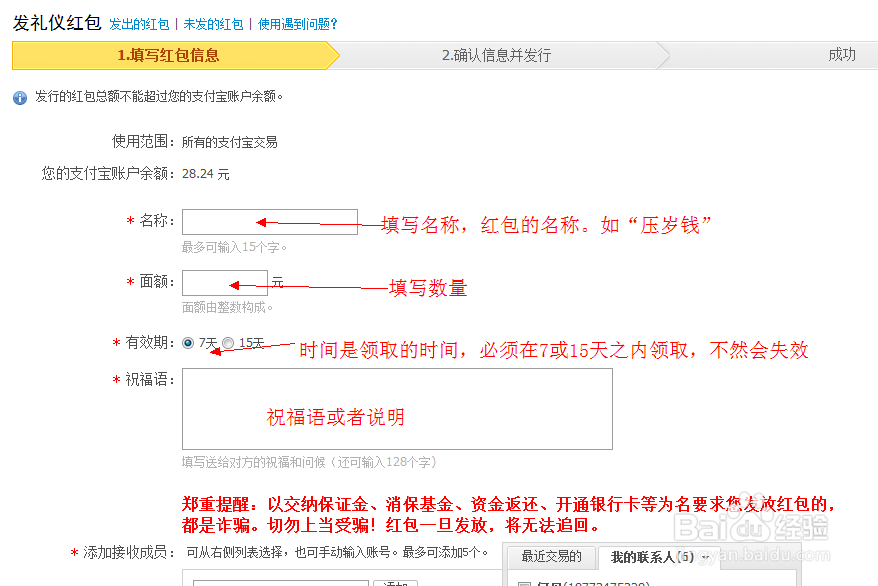The image size is (878, 586).
Task: Click the 成功 step on the progress bar
Action: [x=842, y=57]
